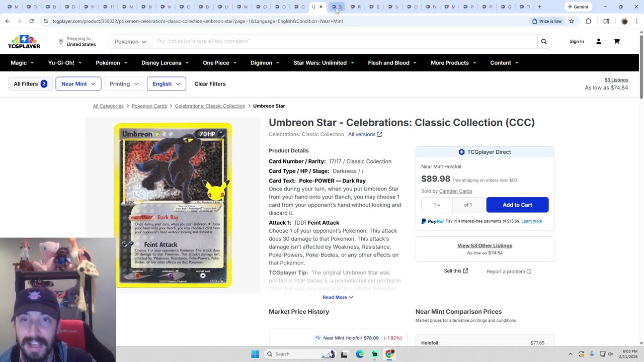This screenshot has height=362, width=644.
Task: Open the user account profile icon
Action: point(599,41)
